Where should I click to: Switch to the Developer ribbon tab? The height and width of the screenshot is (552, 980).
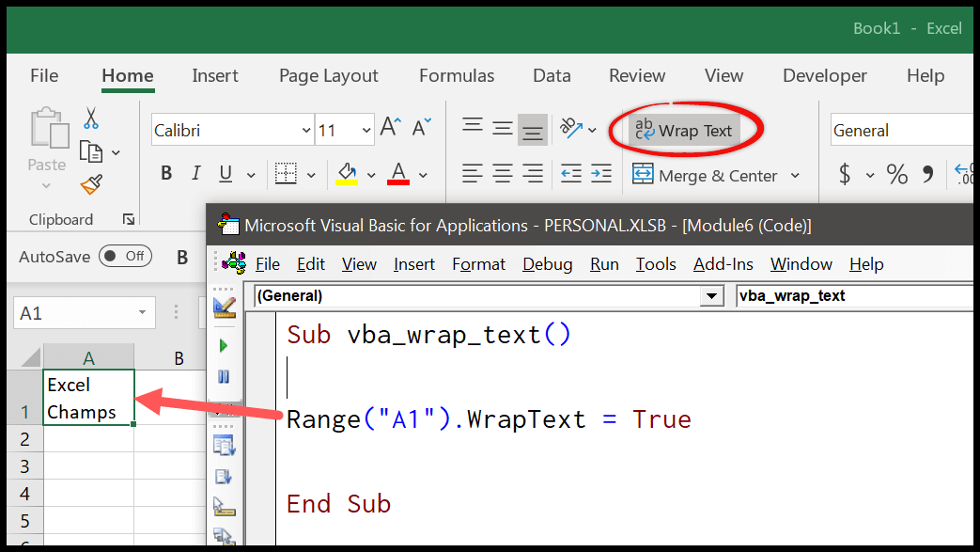coord(824,76)
